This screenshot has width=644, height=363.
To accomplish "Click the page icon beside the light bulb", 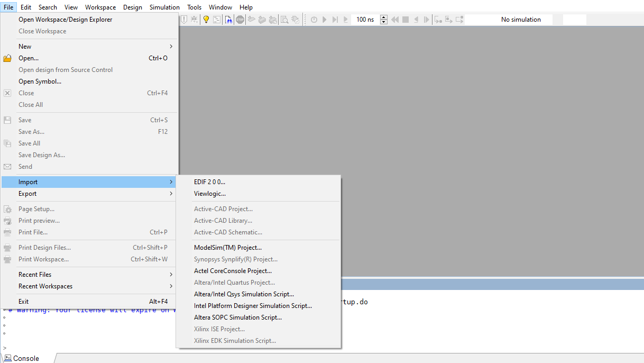I will 217,20.
